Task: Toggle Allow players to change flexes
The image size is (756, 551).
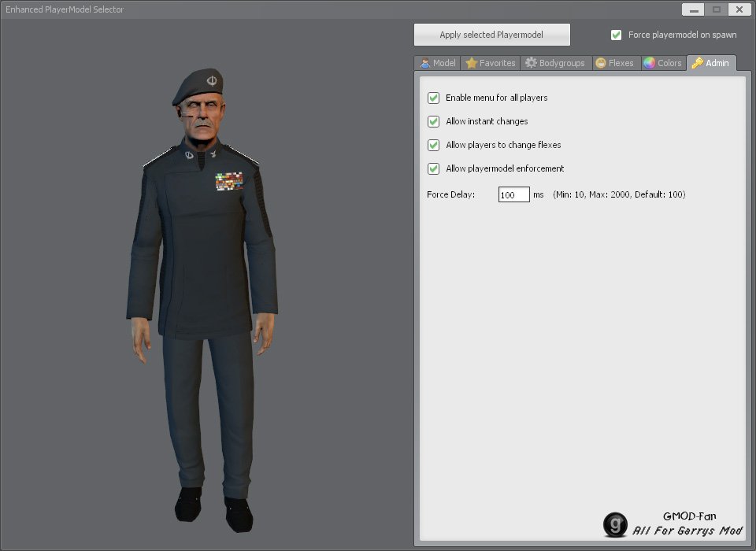Action: click(x=433, y=145)
